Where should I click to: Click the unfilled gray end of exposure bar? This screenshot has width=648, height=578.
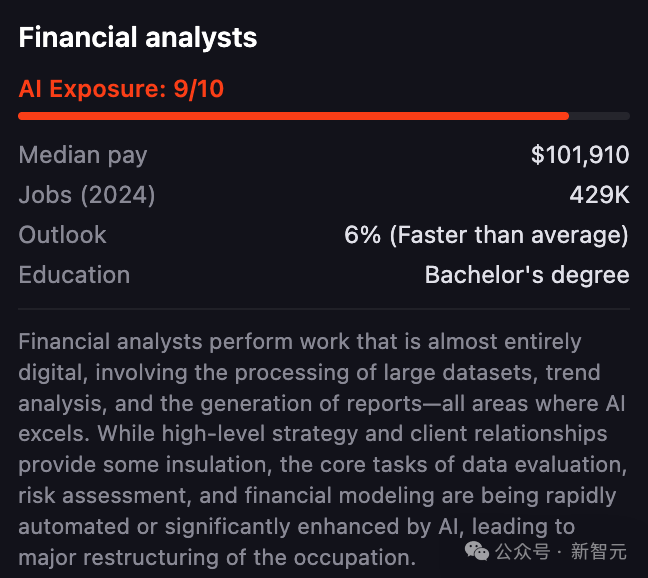(600, 116)
